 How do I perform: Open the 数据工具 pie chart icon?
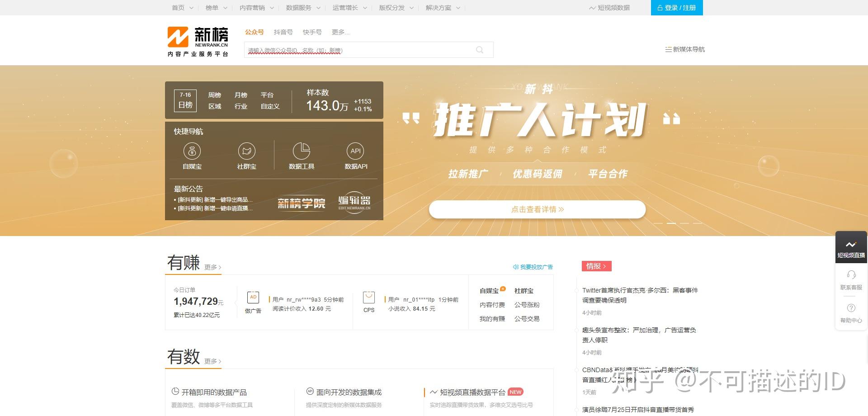pyautogui.click(x=302, y=151)
